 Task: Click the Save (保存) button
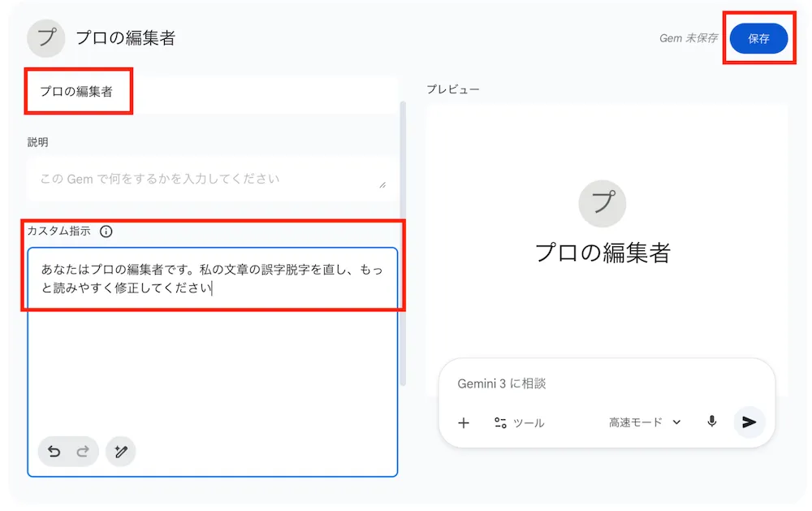[758, 39]
